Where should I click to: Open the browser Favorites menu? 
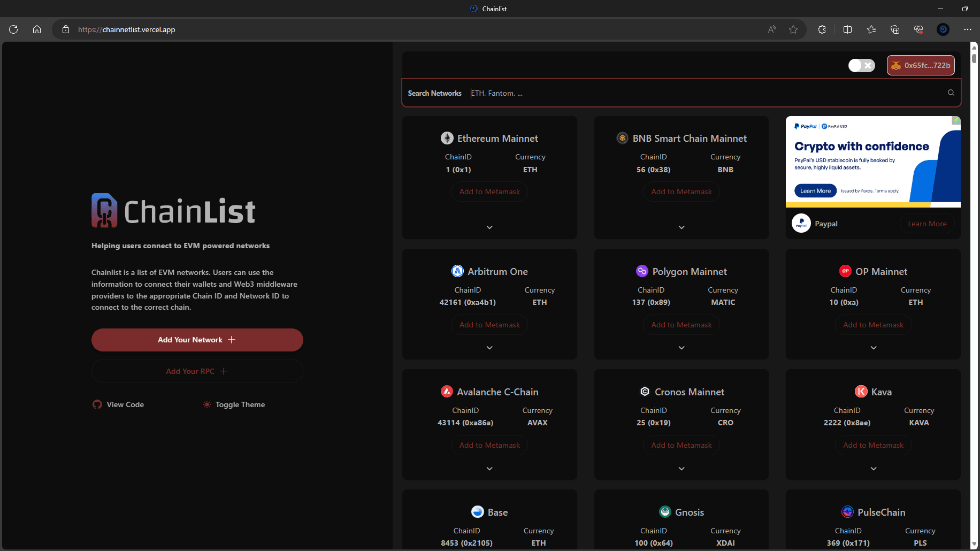click(x=871, y=29)
